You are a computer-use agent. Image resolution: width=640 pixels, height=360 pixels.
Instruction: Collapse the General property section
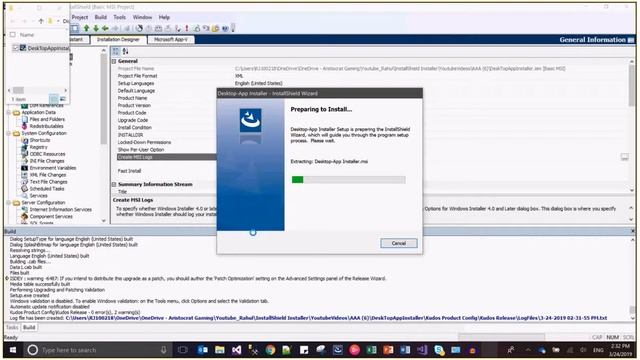pos(115,61)
